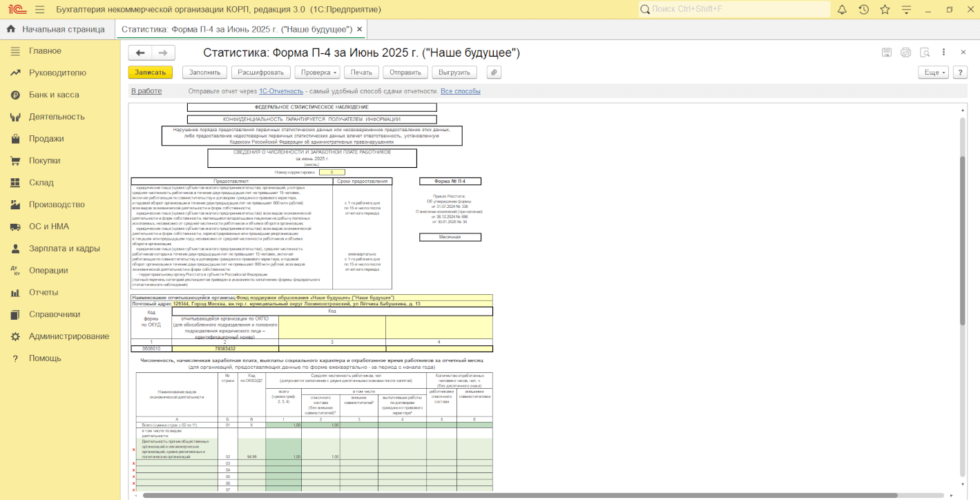Screen dimensions: 980x500
Task: Go forward with right arrow
Action: click(164, 53)
